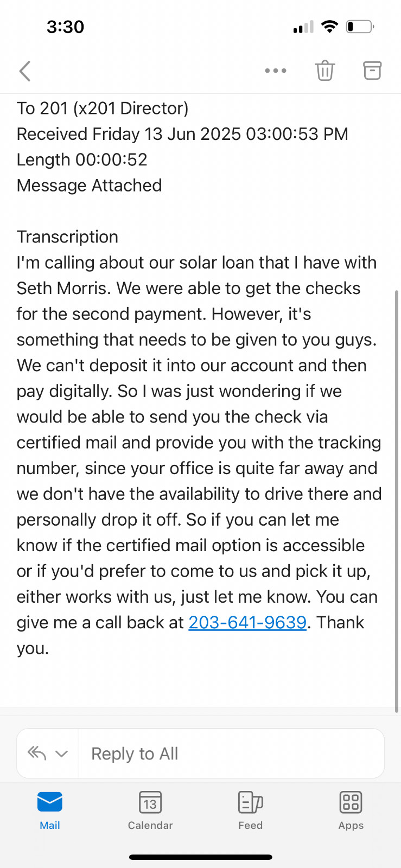This screenshot has width=401, height=868.
Task: Archive this email with the box icon
Action: pyautogui.click(x=372, y=71)
